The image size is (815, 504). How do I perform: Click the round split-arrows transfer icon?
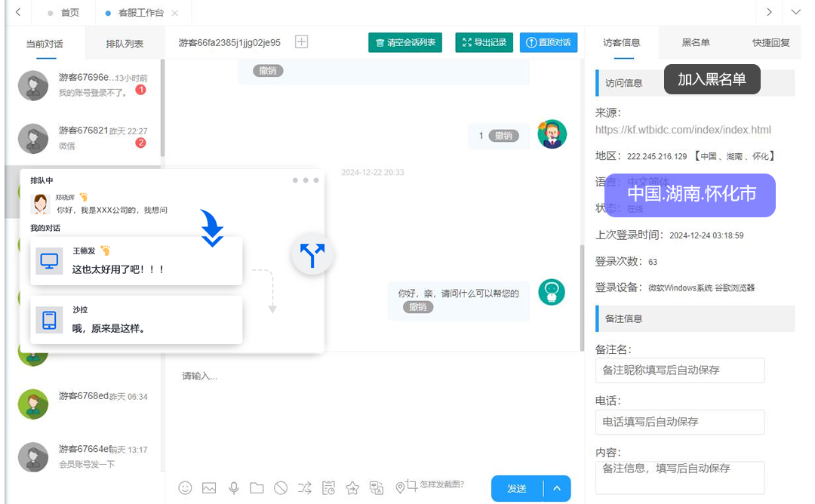(x=312, y=254)
